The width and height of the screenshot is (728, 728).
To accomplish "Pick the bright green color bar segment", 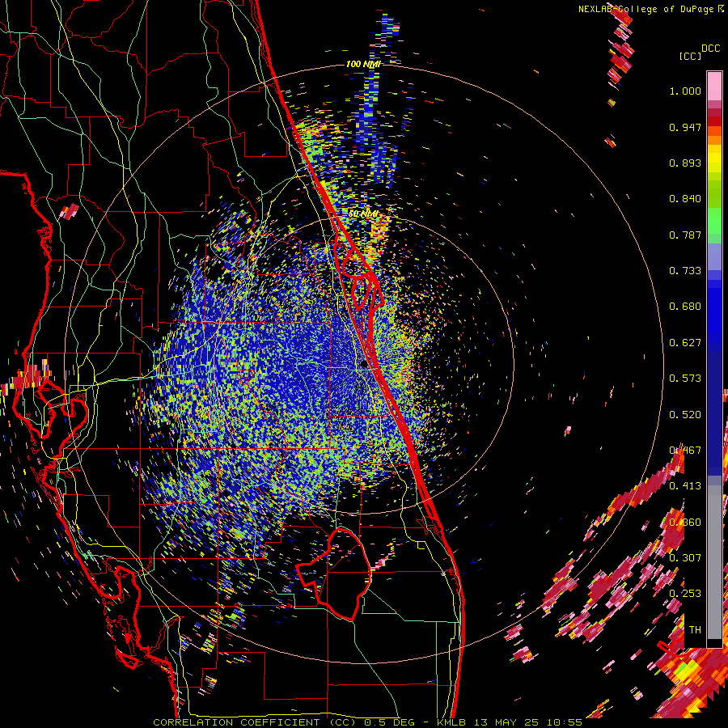I will (x=714, y=221).
